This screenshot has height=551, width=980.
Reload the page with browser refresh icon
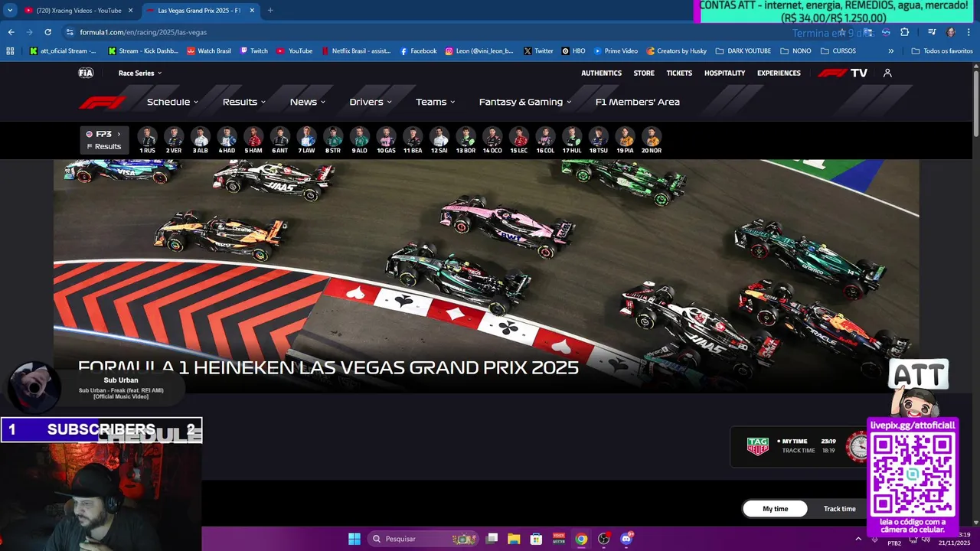(47, 32)
